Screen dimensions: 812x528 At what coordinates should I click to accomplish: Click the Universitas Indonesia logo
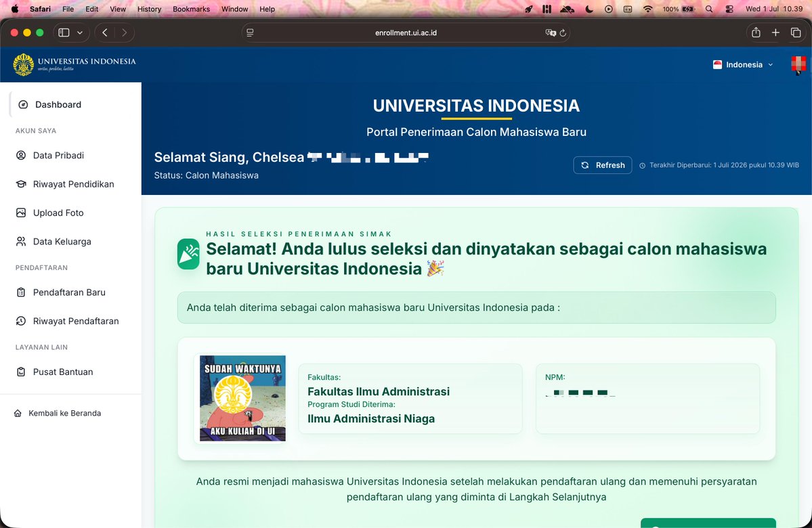(x=74, y=64)
